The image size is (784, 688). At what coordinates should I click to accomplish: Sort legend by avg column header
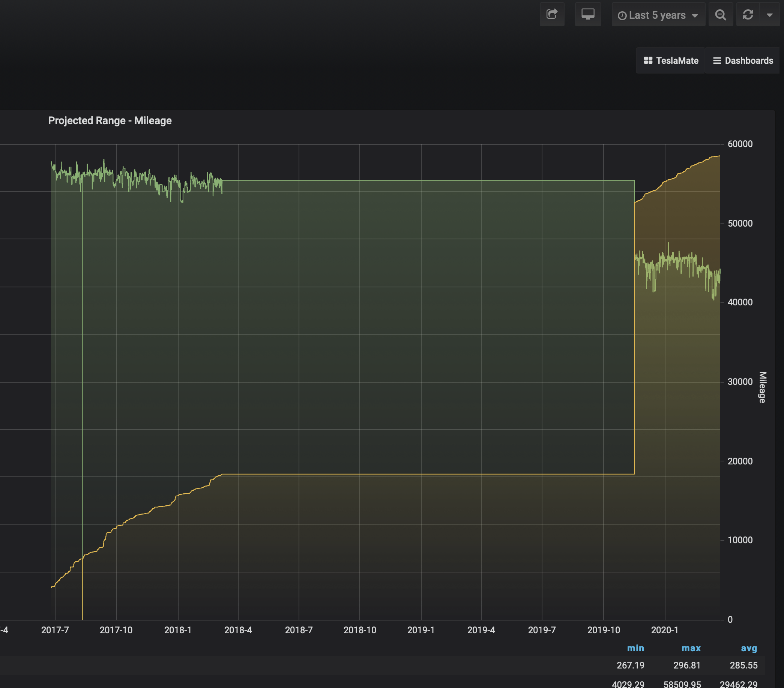point(749,648)
